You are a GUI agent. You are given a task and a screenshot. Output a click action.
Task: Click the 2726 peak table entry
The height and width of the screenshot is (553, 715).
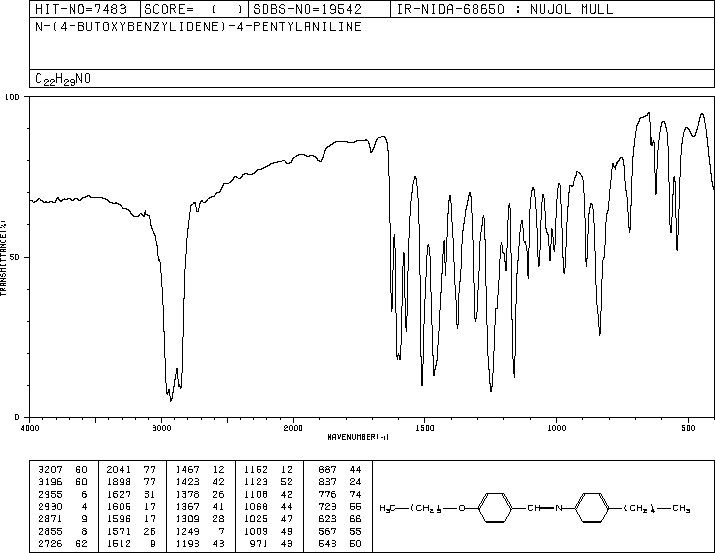point(50,543)
